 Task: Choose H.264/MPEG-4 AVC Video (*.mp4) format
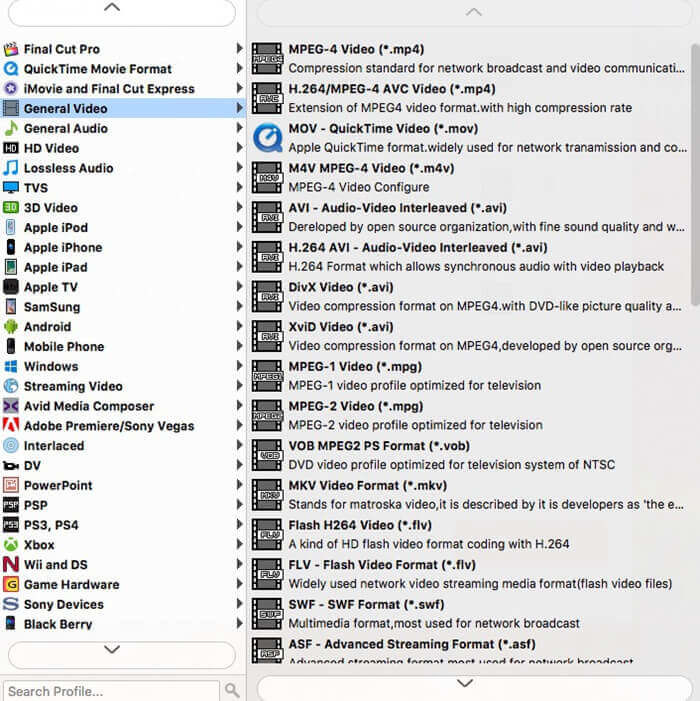pyautogui.click(x=469, y=98)
